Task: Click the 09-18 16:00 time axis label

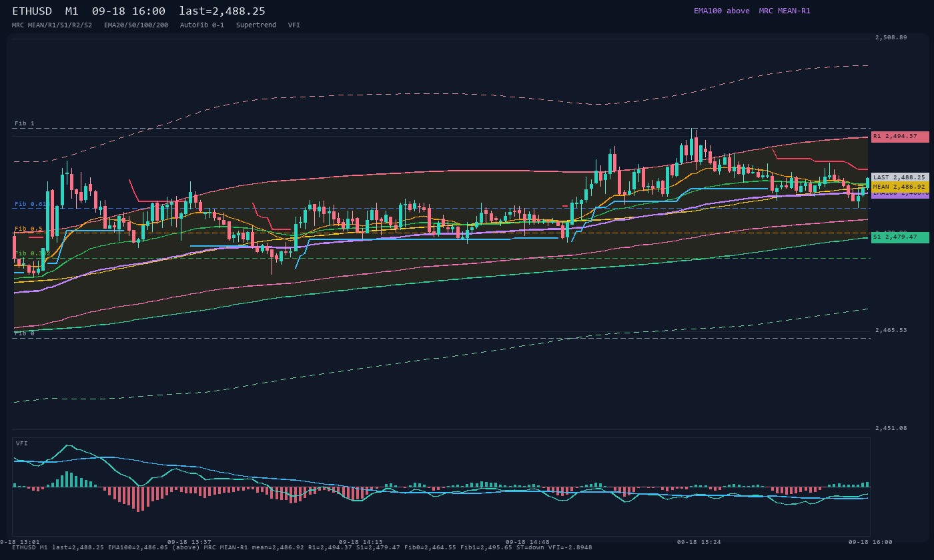Action: point(871,542)
